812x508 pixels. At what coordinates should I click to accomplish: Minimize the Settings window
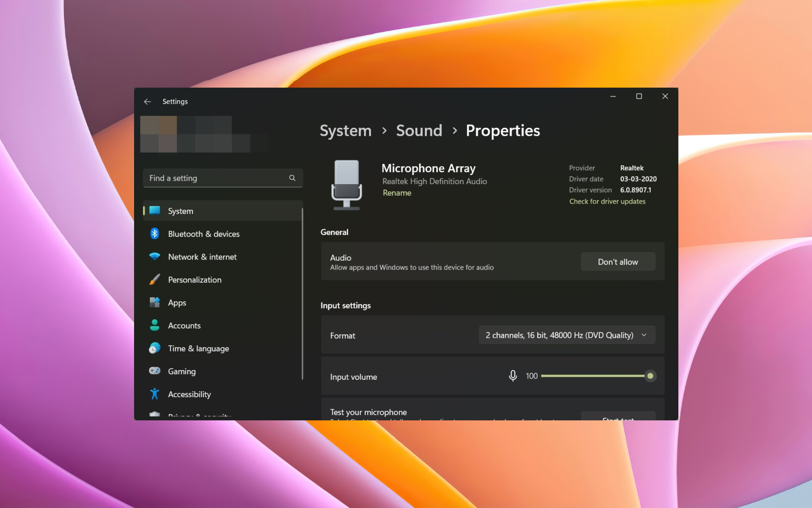pos(613,97)
